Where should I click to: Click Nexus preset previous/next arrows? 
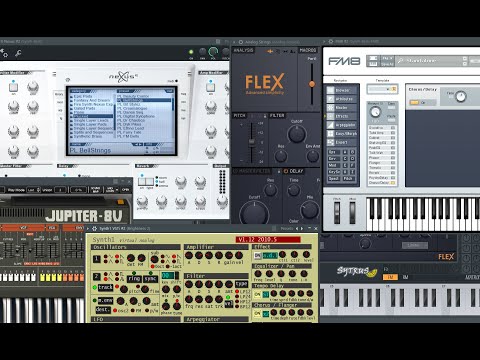tap(138, 144)
